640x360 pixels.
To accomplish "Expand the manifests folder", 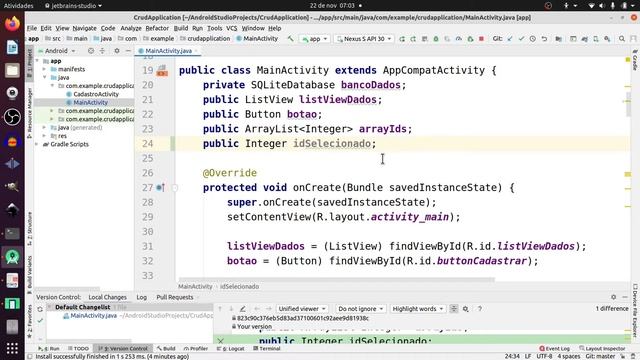I will 44,69.
